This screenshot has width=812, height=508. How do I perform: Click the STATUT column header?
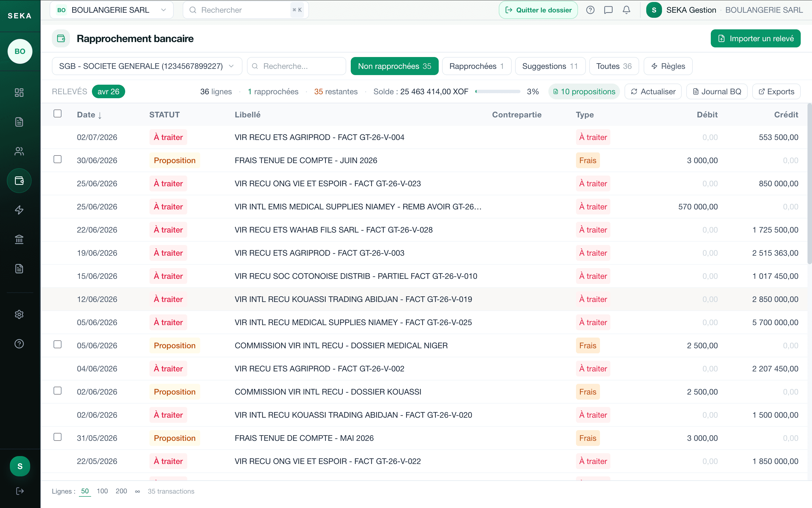click(x=164, y=115)
